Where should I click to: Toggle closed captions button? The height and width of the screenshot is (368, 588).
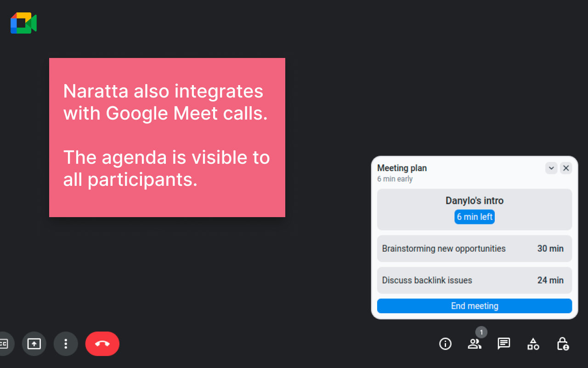(x=4, y=344)
